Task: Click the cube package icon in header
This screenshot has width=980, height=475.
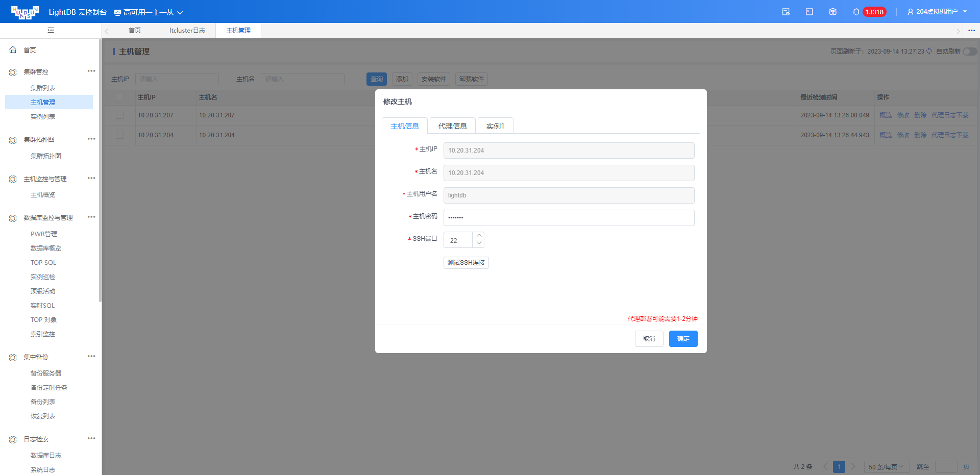Action: pyautogui.click(x=833, y=12)
